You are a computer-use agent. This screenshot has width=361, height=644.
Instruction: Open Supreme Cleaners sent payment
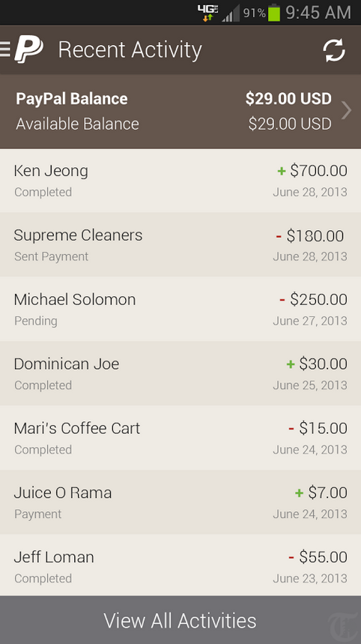(x=180, y=245)
